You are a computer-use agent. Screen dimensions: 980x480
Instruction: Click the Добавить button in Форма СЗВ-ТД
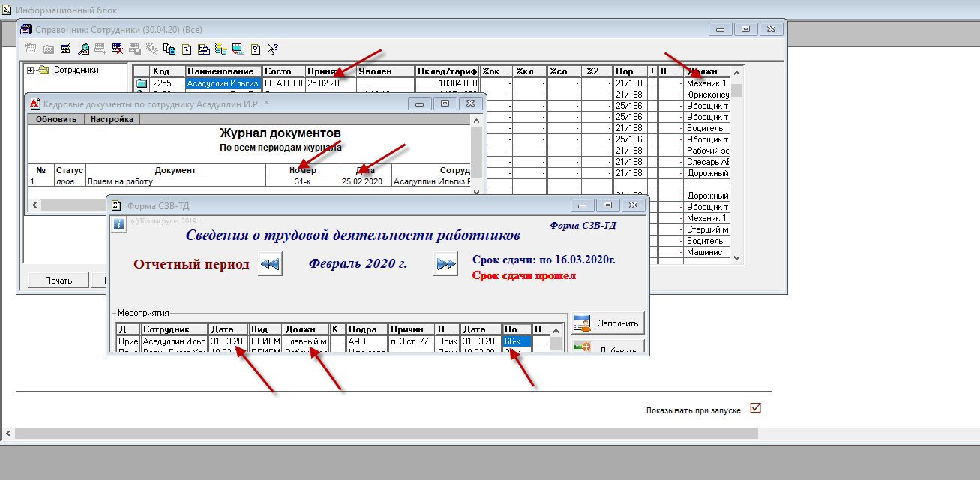(607, 346)
